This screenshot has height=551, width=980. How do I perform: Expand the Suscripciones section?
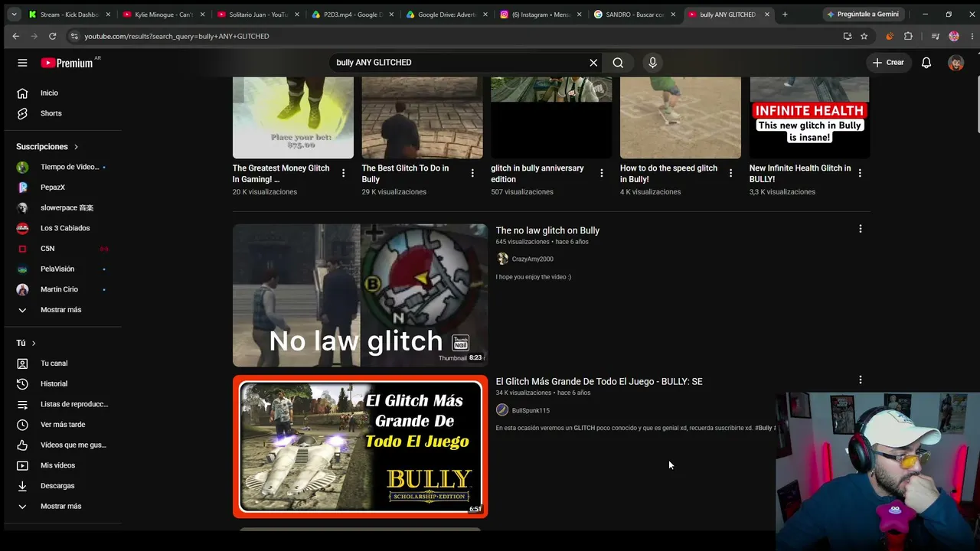47,146
